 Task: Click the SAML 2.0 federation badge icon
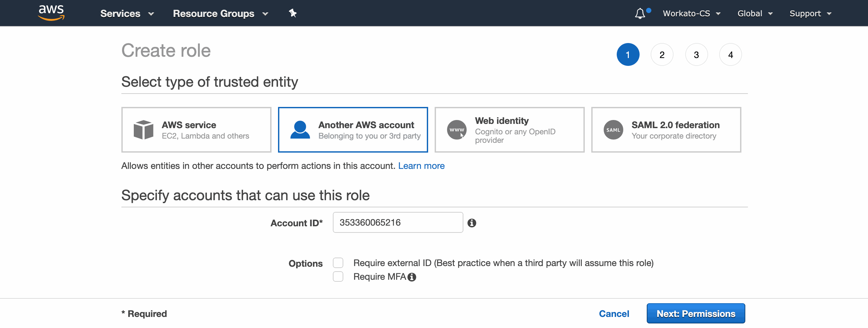pos(613,129)
